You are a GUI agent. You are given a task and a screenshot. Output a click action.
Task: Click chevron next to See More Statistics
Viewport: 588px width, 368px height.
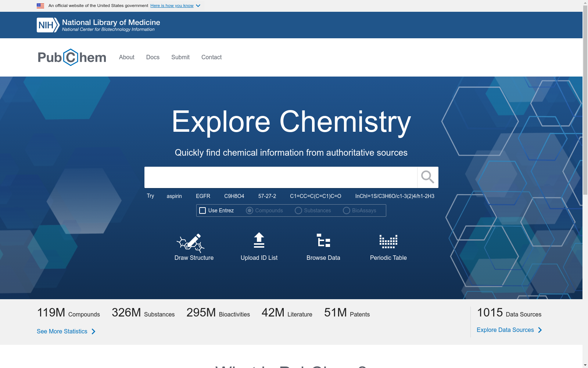[x=93, y=332]
